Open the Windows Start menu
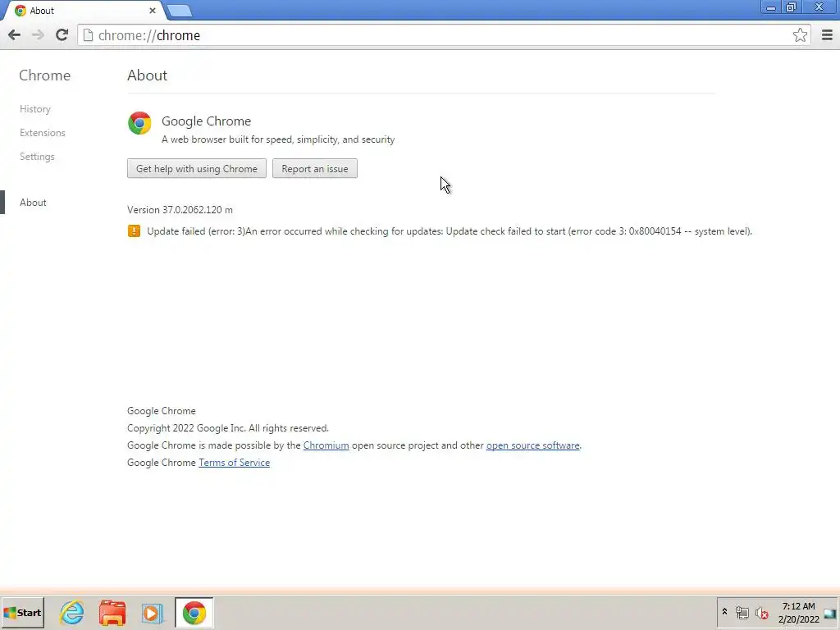Image resolution: width=840 pixels, height=630 pixels. coord(22,613)
